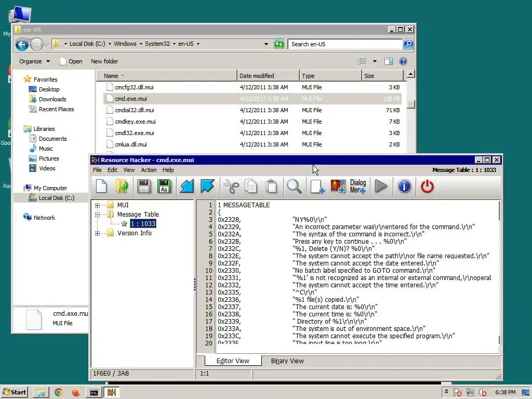Click the taskbar clock showing 6:38 PM
This screenshot has height=399, width=532.
click(505, 392)
